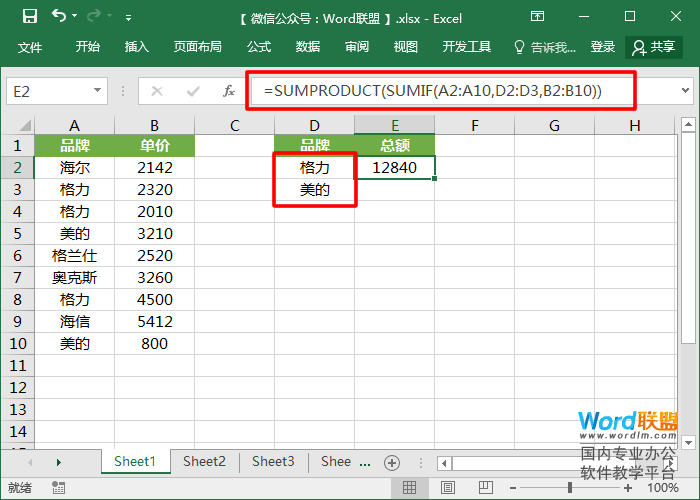The image size is (700, 500).
Task: Click the Redo arrow icon
Action: [93, 17]
